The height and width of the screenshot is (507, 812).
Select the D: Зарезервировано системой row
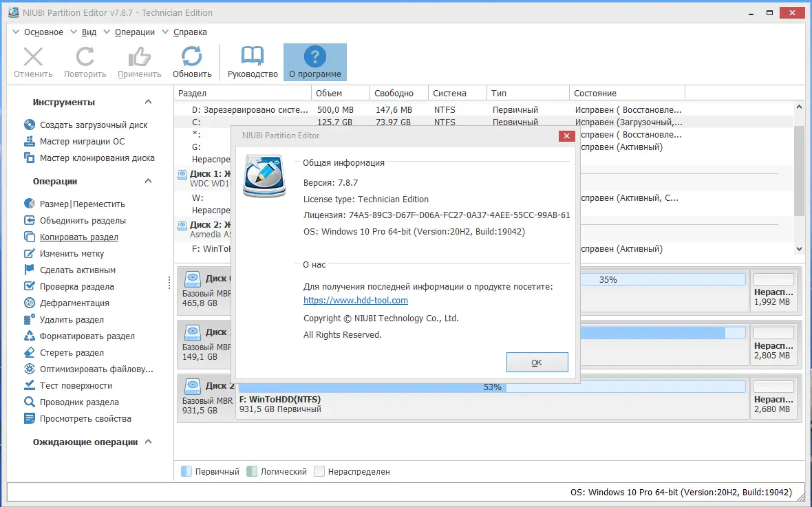[483, 110]
